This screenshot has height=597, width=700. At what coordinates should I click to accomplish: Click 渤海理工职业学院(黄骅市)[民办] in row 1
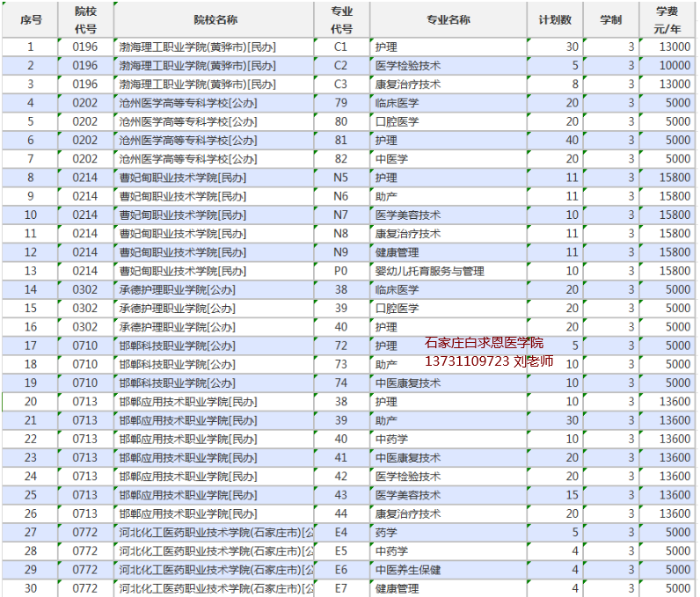pos(197,47)
